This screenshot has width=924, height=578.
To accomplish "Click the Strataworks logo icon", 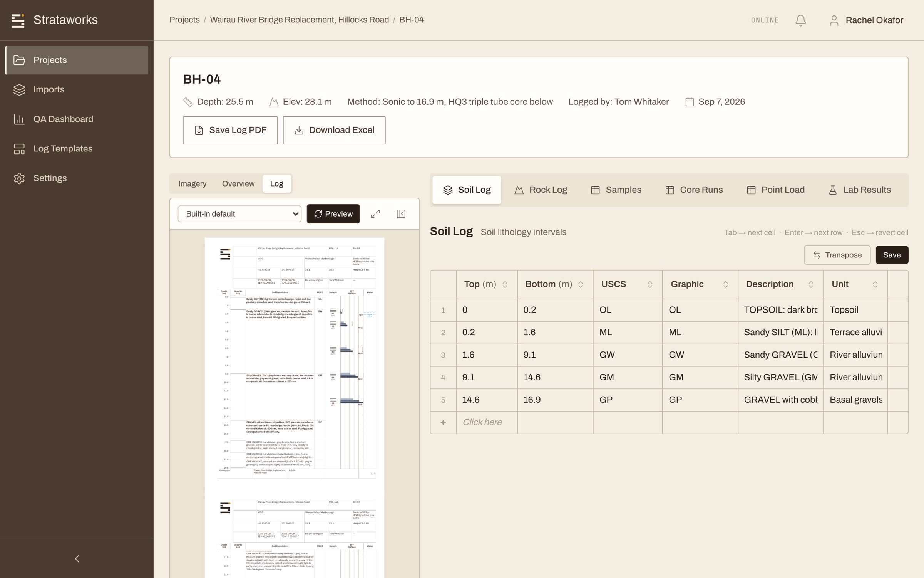I will click(x=18, y=20).
